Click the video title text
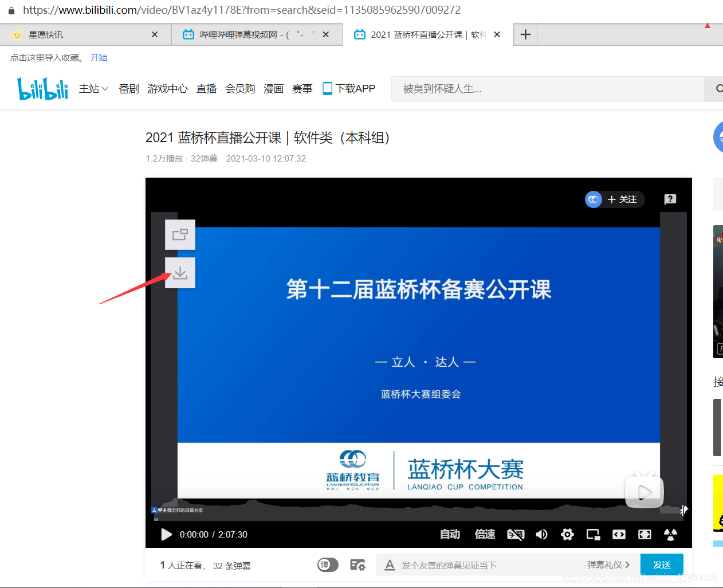The height and width of the screenshot is (588, 723). (x=268, y=138)
